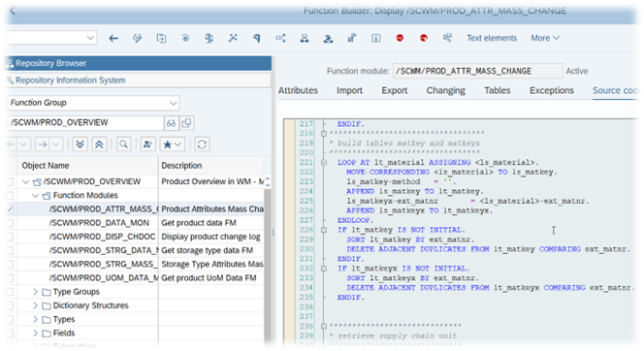This screenshot has height=351, width=644.
Task: Click the Test/Execute wrench icon
Action: pyautogui.click(x=257, y=38)
